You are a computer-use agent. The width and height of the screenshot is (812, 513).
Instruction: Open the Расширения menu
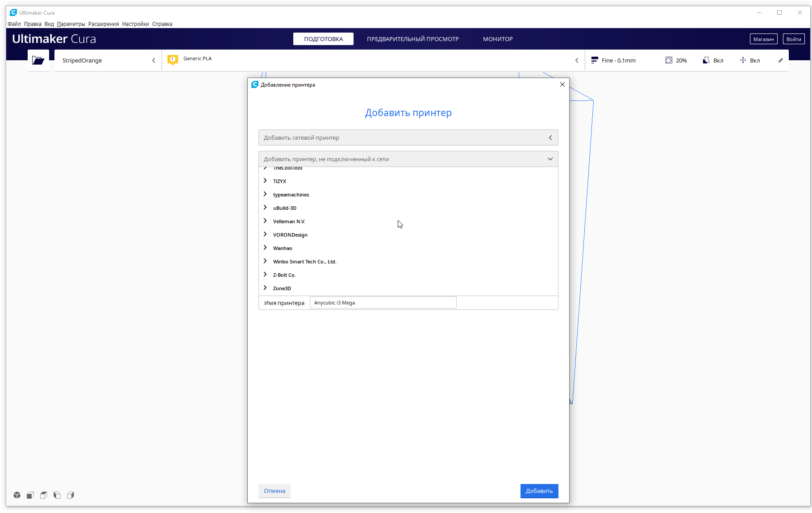point(104,24)
